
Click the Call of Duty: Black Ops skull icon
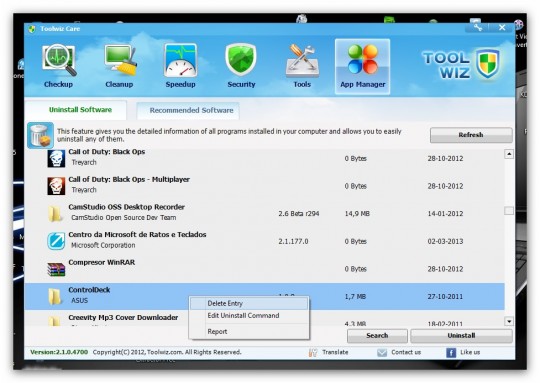click(x=56, y=158)
